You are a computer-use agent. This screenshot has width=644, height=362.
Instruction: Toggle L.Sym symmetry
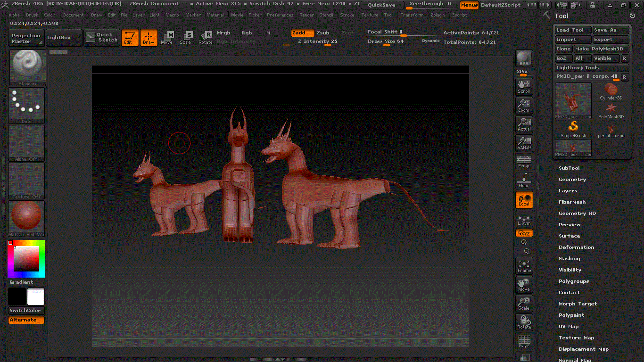point(524,220)
